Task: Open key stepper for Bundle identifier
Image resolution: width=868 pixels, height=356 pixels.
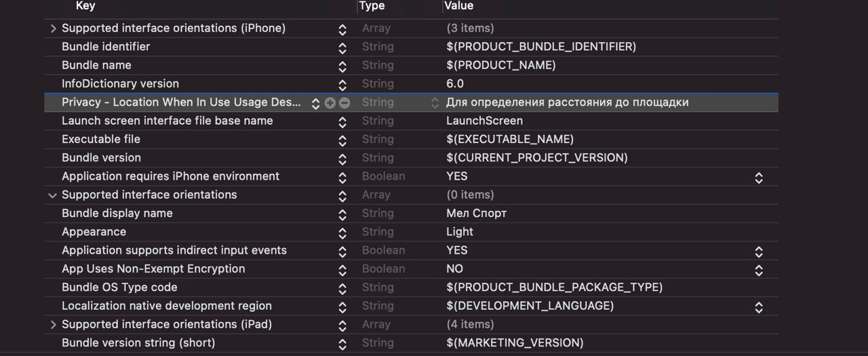Action: click(342, 48)
